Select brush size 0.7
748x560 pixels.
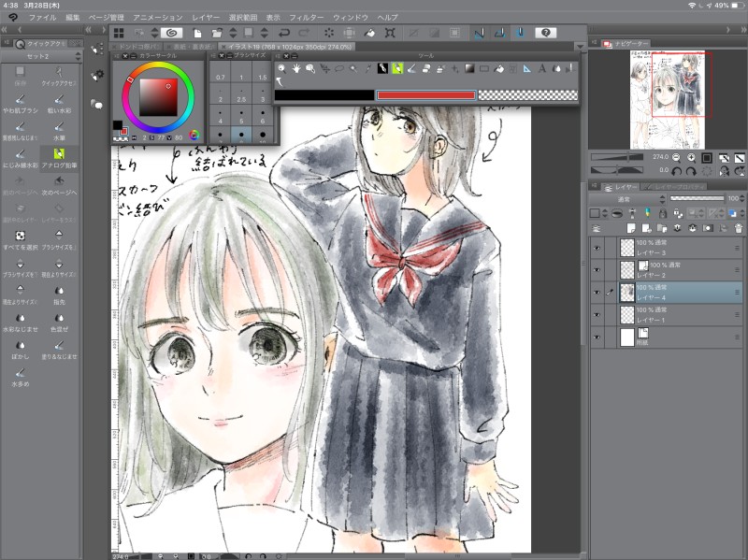221,73
